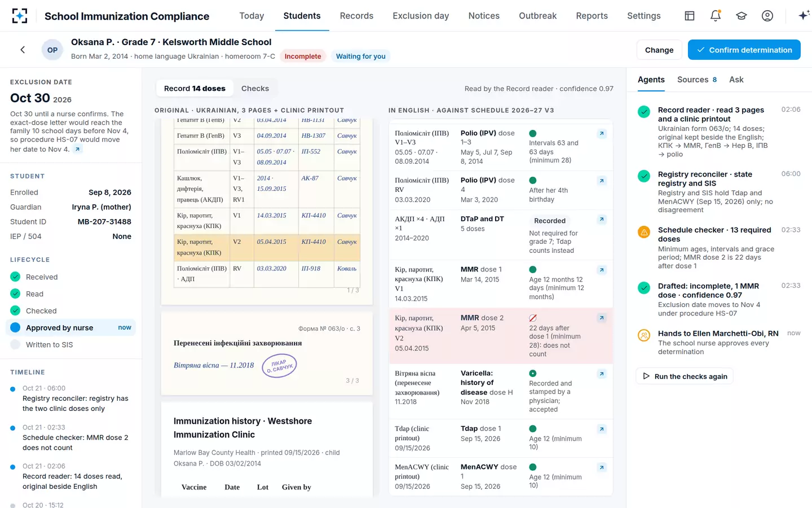Open source link for DTaP and DT row
Viewport: 812px width, 508px height.
click(602, 220)
